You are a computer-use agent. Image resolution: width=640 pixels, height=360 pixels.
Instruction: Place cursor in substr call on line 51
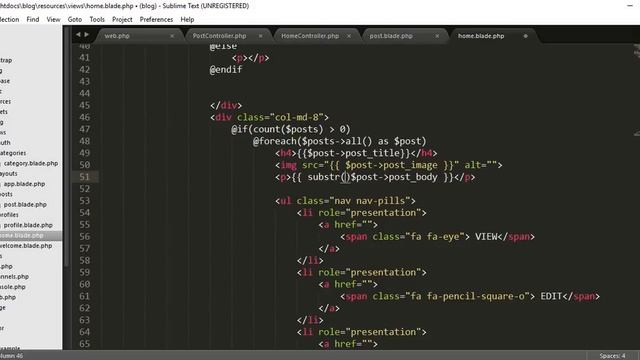(346, 177)
